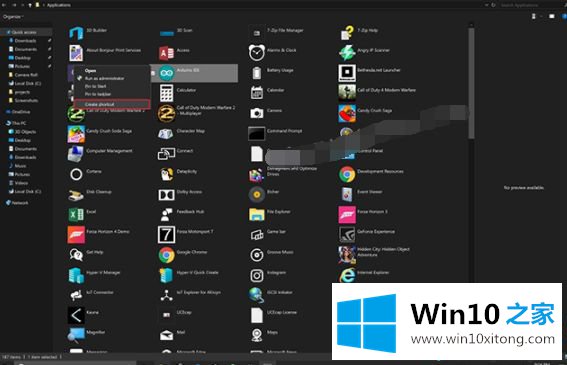This screenshot has height=365, width=567.
Task: Select the Candy Crush Saga icon
Action: (x=347, y=113)
